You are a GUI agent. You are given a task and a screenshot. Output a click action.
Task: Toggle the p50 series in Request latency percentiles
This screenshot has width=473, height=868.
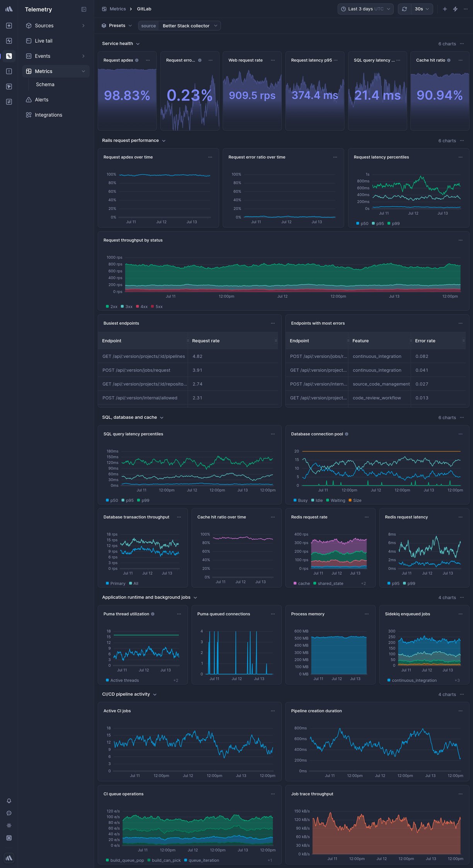pyautogui.click(x=362, y=224)
